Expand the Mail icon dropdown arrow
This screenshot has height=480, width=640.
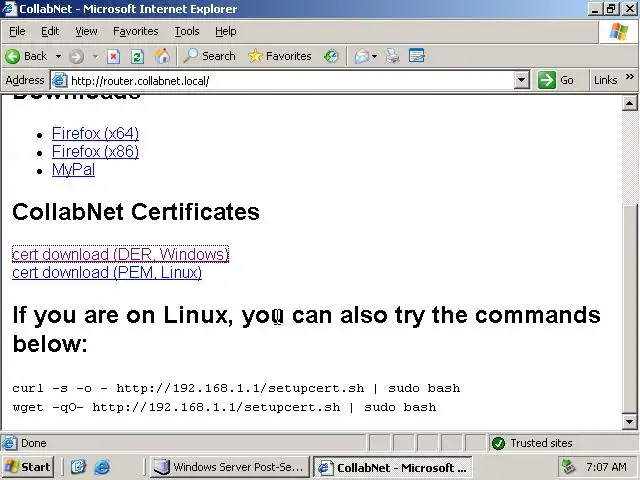pyautogui.click(x=374, y=56)
